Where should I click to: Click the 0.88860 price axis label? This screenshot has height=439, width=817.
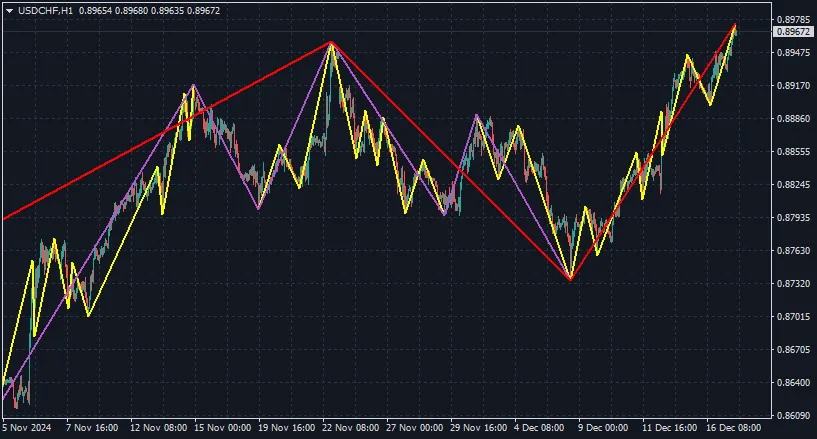coord(791,119)
